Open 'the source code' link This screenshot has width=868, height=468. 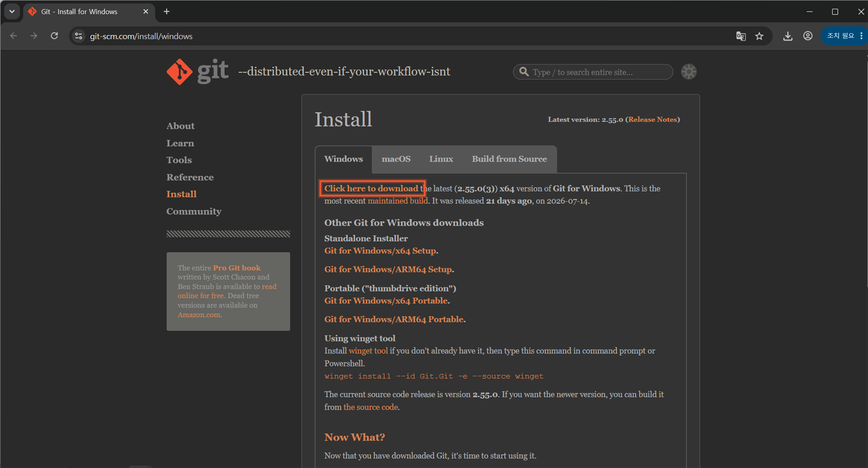point(371,407)
